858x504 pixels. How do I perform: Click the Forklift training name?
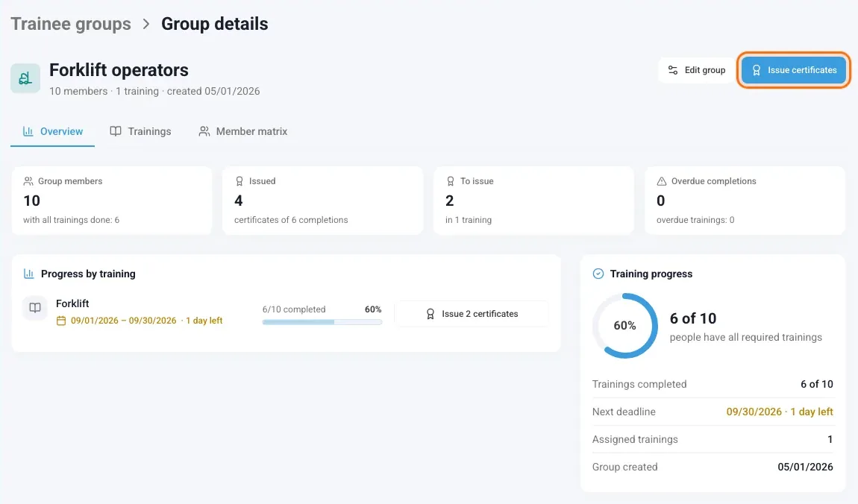tap(72, 303)
